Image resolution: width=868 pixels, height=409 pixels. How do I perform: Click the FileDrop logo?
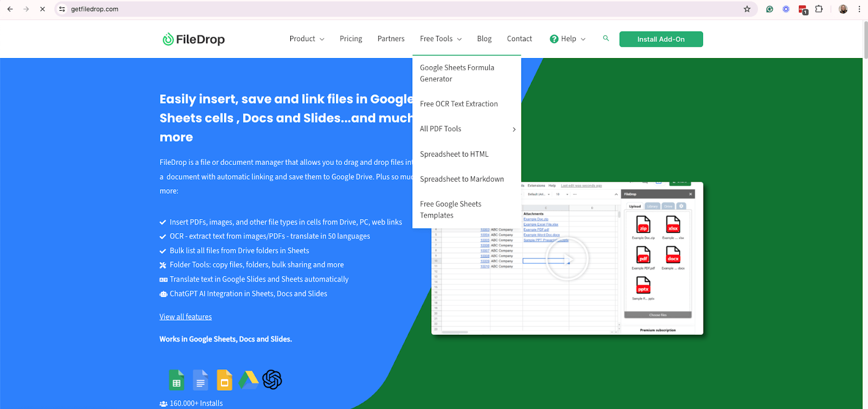click(194, 39)
